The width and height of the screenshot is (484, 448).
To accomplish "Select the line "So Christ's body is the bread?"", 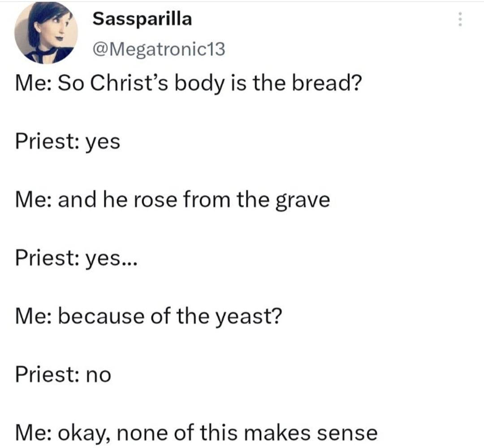I will [210, 84].
